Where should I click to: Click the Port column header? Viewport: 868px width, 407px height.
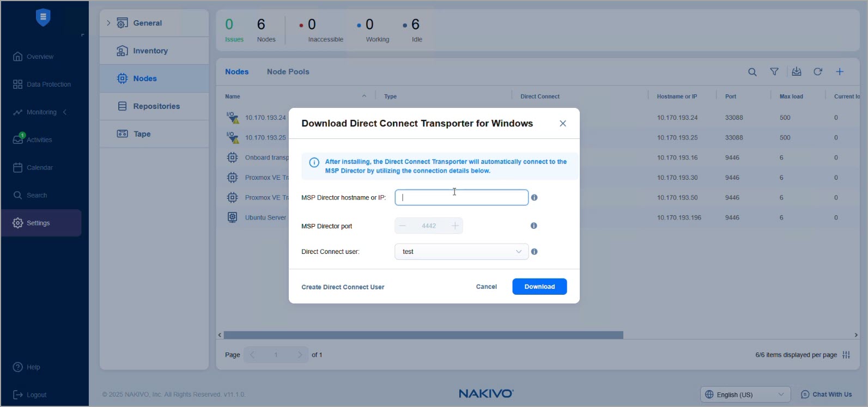coord(731,96)
